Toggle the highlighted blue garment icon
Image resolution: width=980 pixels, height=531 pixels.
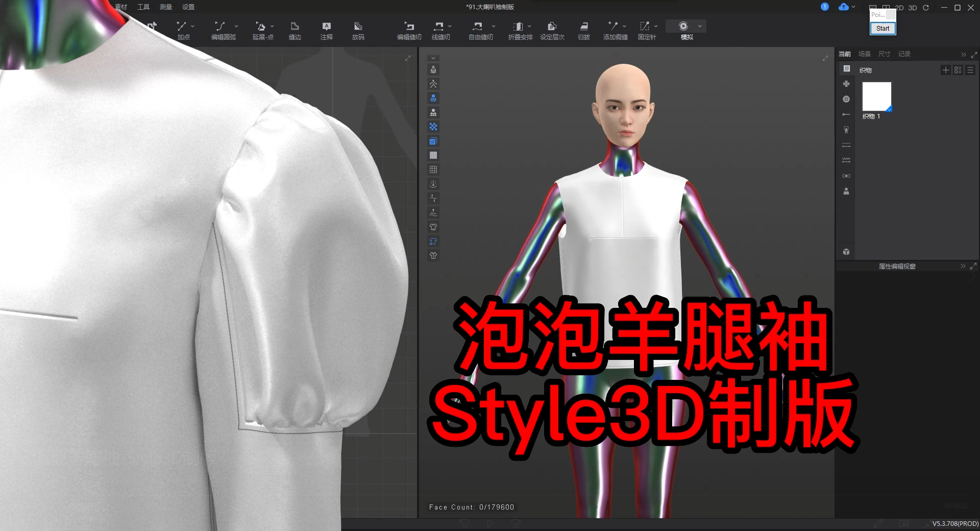[x=433, y=241]
